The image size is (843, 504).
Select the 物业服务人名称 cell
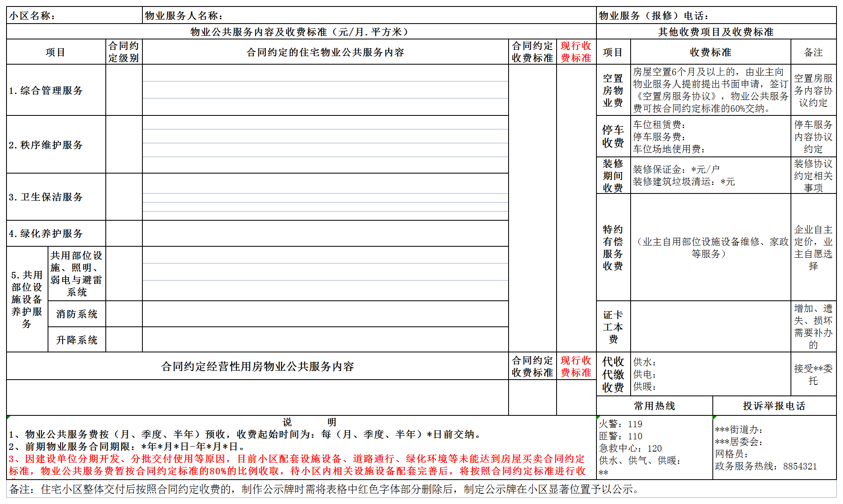tap(369, 15)
